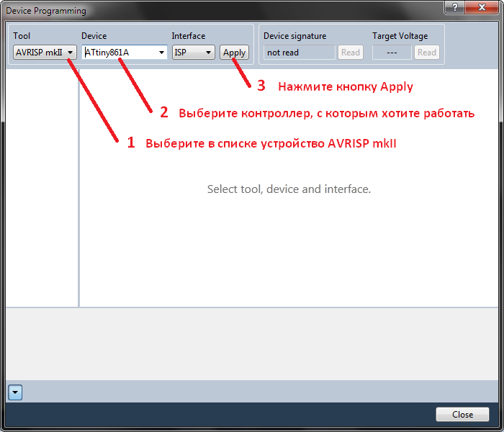Click the Target Voltage value field
This screenshot has width=504, height=432.
(392, 53)
